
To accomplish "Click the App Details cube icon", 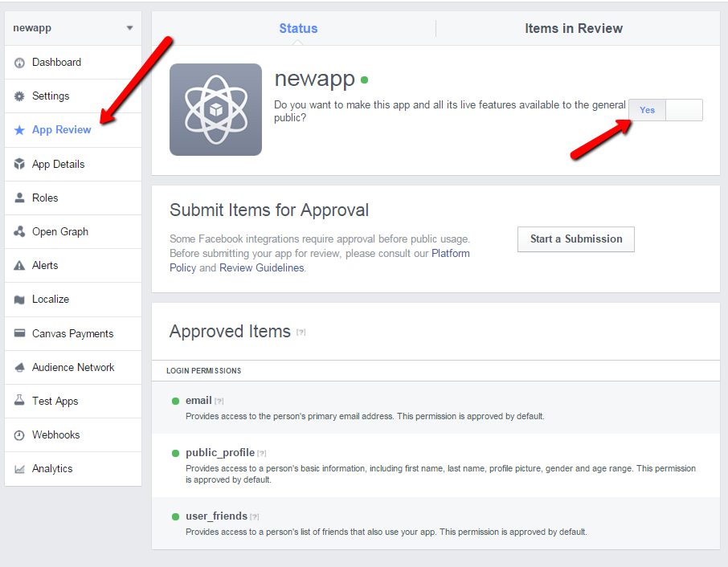I will (x=19, y=164).
